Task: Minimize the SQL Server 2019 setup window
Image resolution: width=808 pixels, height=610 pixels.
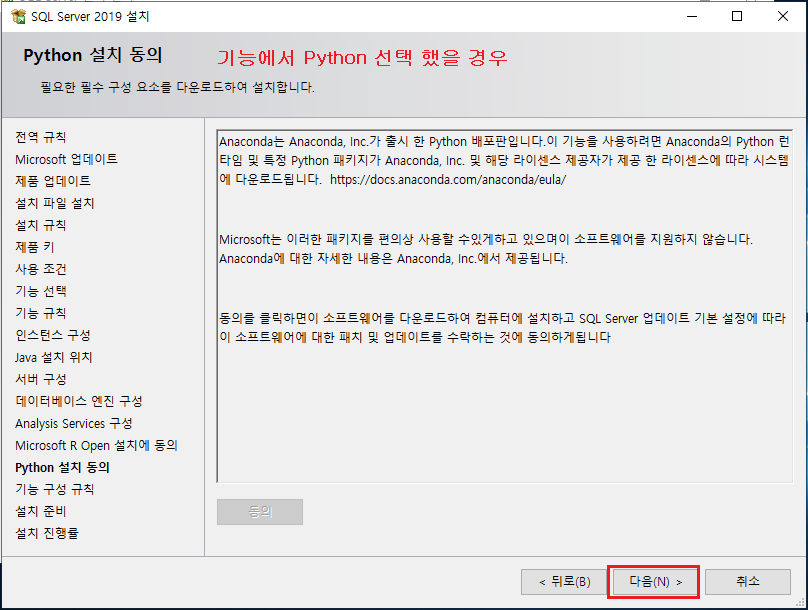Action: [x=692, y=16]
